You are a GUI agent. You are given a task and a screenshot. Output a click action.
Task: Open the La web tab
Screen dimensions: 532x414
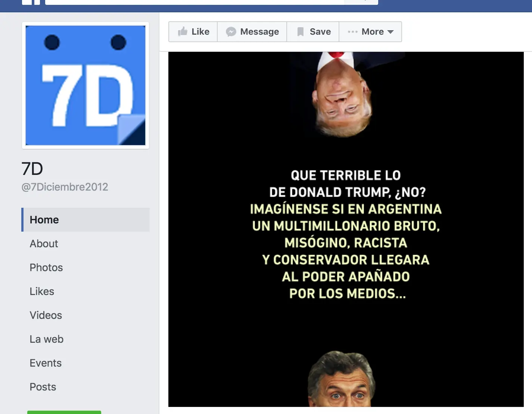click(x=46, y=339)
